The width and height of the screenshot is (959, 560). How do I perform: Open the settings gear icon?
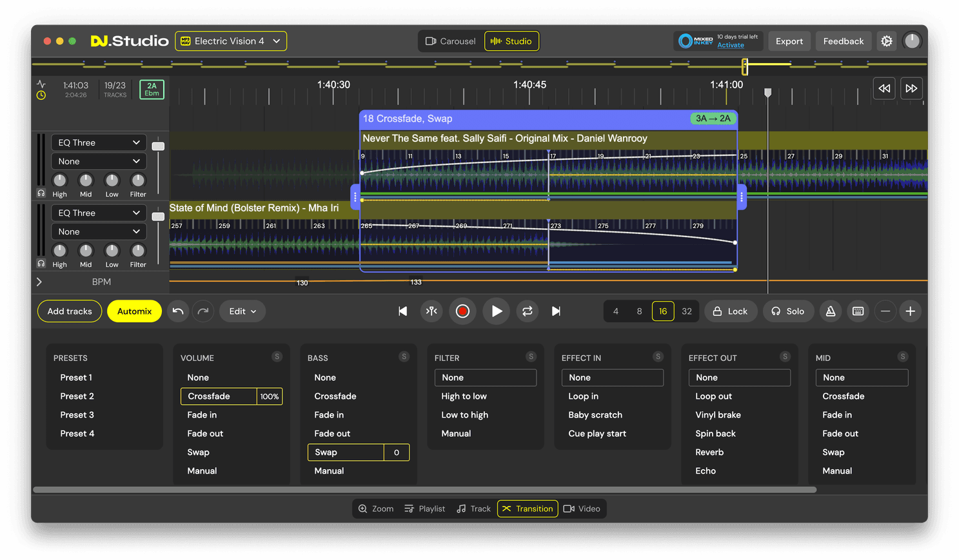(887, 41)
